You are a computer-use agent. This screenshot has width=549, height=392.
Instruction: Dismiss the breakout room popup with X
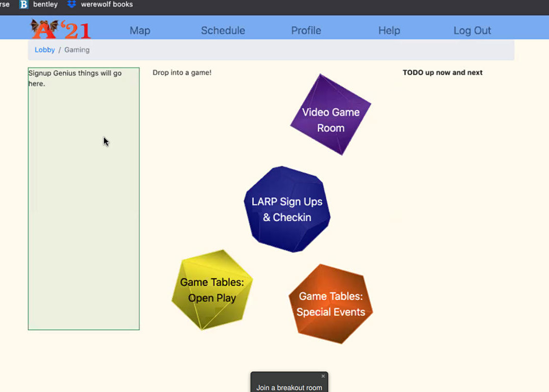click(323, 376)
